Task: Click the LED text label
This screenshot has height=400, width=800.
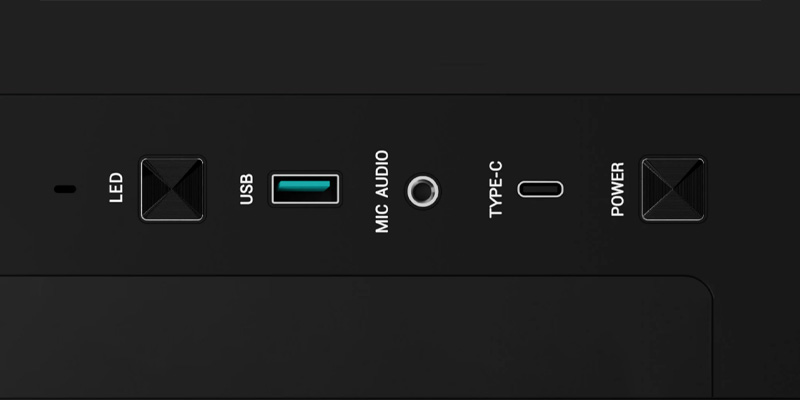Action: [116, 188]
